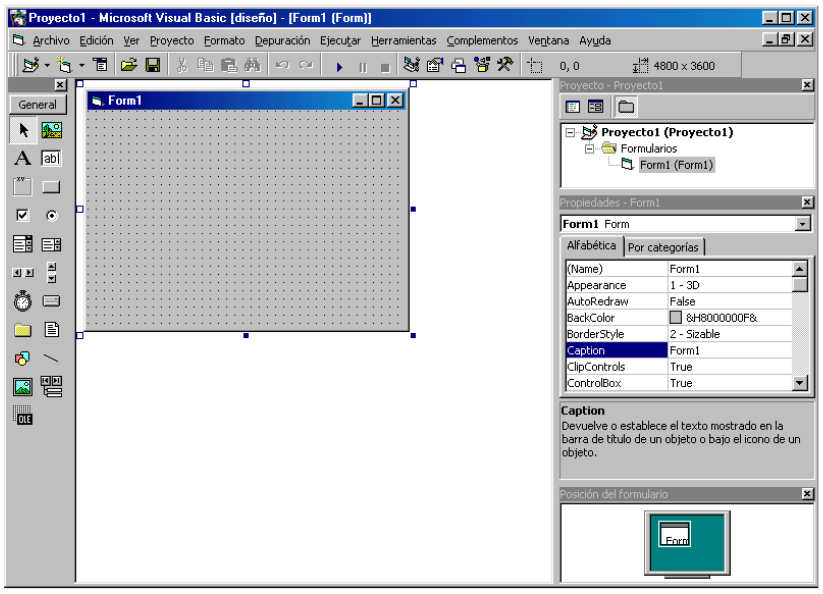Switch to the Alfabética tab
This screenshot has width=823, height=594.
pos(592,246)
